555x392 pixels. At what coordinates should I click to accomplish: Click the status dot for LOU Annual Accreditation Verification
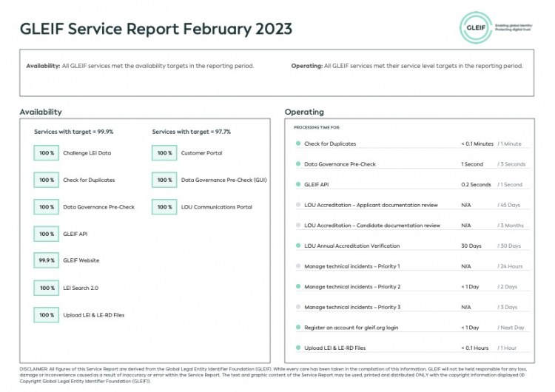297,246
